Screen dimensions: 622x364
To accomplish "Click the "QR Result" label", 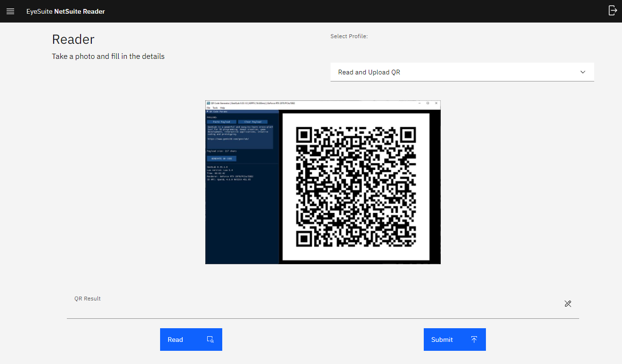I will coord(88,299).
